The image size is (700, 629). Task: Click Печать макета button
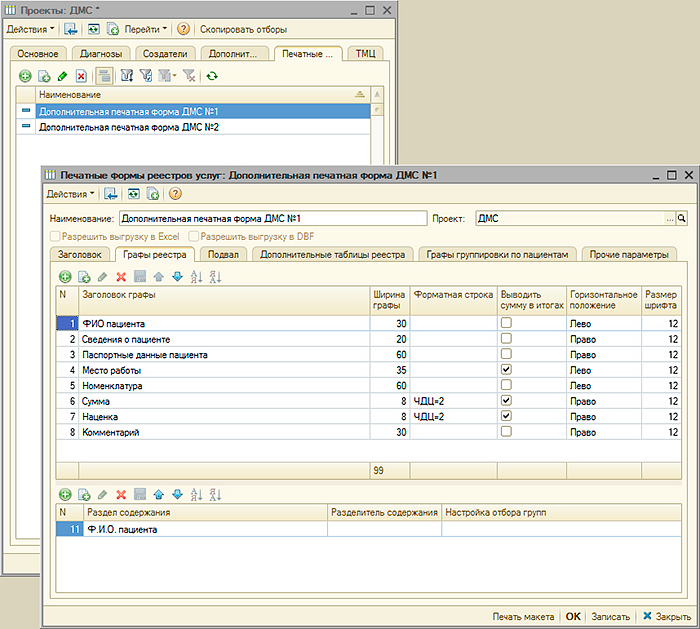click(x=524, y=616)
